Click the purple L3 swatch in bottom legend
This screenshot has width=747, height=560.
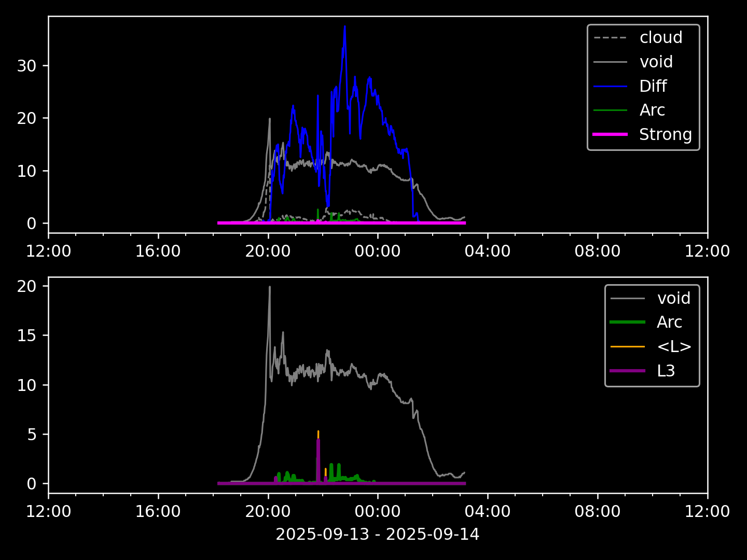[x=628, y=371]
